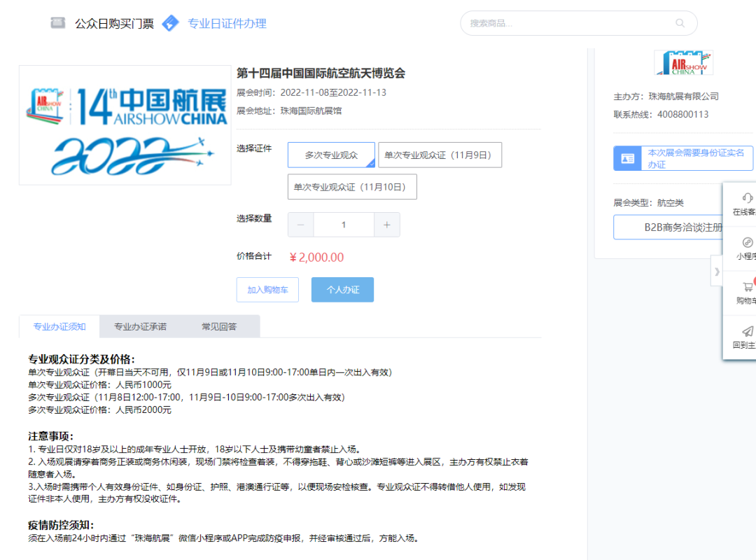Open the 在线客服 headset icon
The image size is (756, 560).
pos(747,198)
